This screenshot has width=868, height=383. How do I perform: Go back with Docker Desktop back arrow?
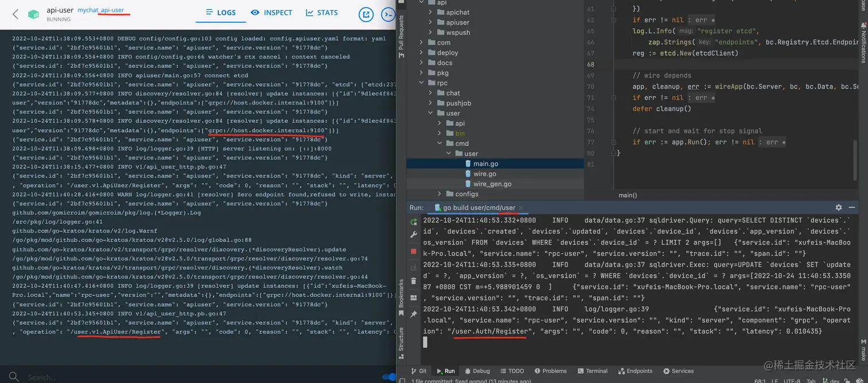[15, 14]
